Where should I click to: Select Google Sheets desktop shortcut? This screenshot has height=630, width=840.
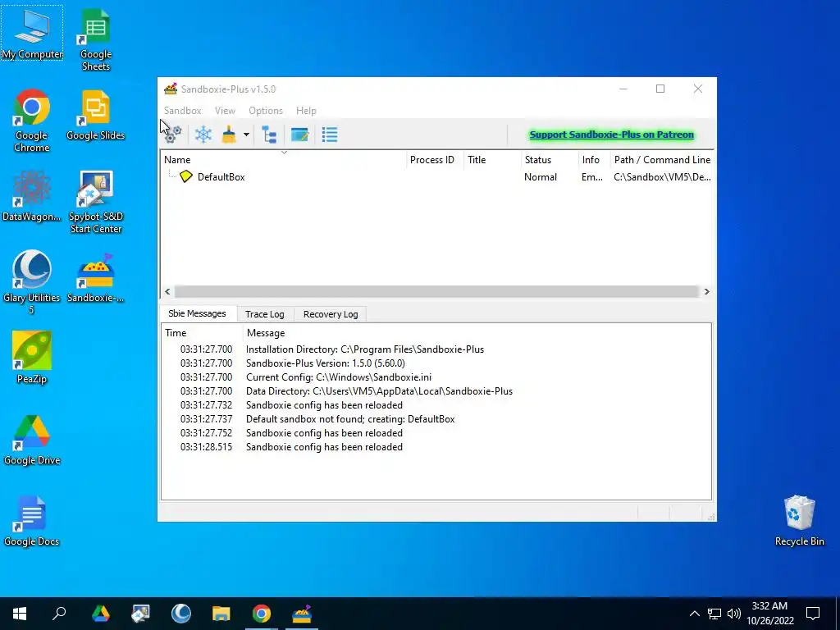pyautogui.click(x=95, y=41)
